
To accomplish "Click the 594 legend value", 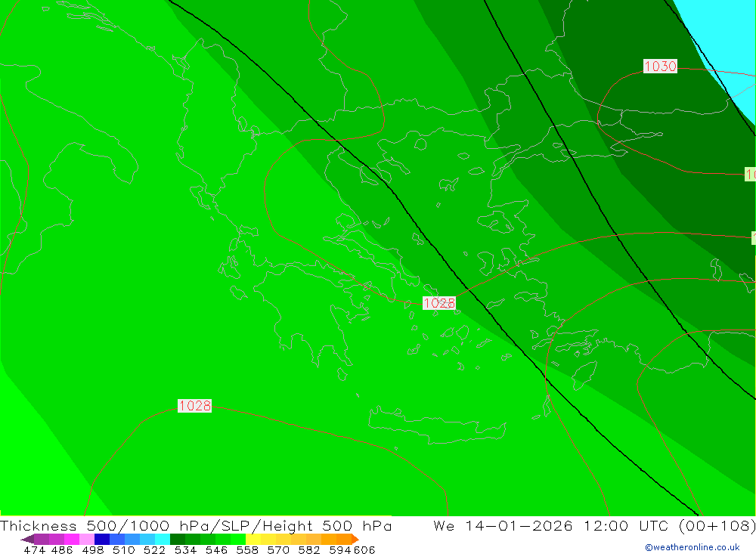I will click(340, 549).
